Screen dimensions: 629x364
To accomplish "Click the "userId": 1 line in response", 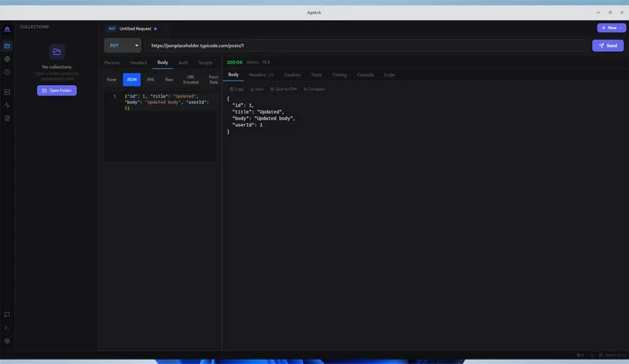I will click(248, 125).
